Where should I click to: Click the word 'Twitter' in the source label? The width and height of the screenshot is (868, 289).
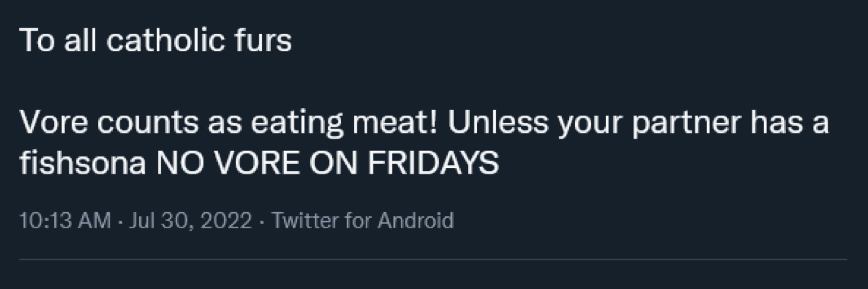[305, 221]
